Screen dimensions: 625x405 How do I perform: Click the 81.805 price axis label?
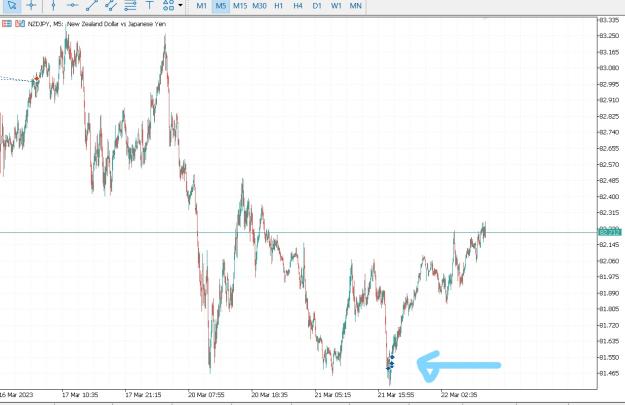pos(609,309)
